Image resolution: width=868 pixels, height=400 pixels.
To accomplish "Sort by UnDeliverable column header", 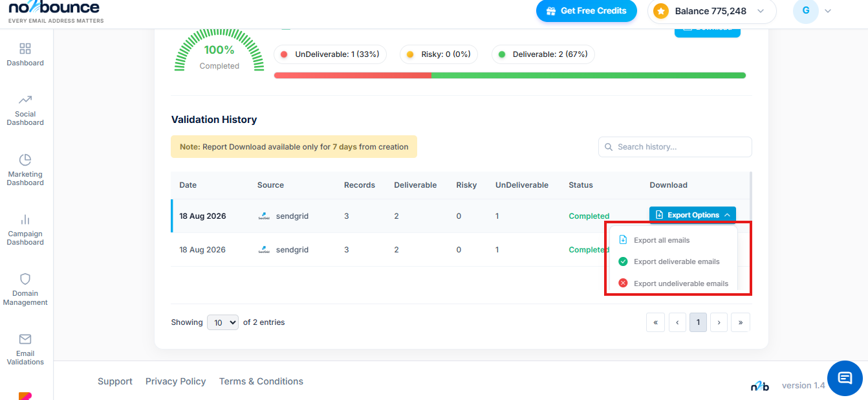I will point(522,185).
